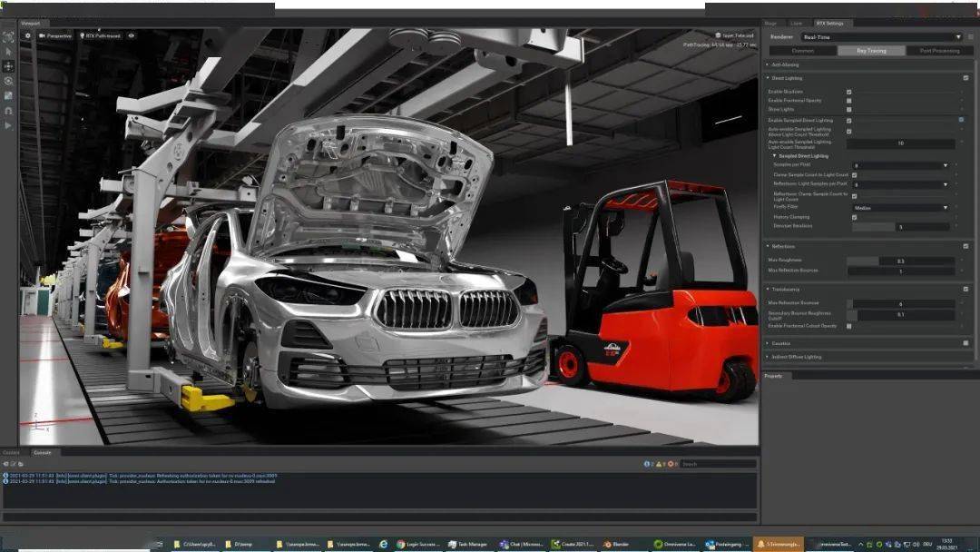The image size is (980, 552).
Task: Switch to the Layer tab
Action: (797, 23)
